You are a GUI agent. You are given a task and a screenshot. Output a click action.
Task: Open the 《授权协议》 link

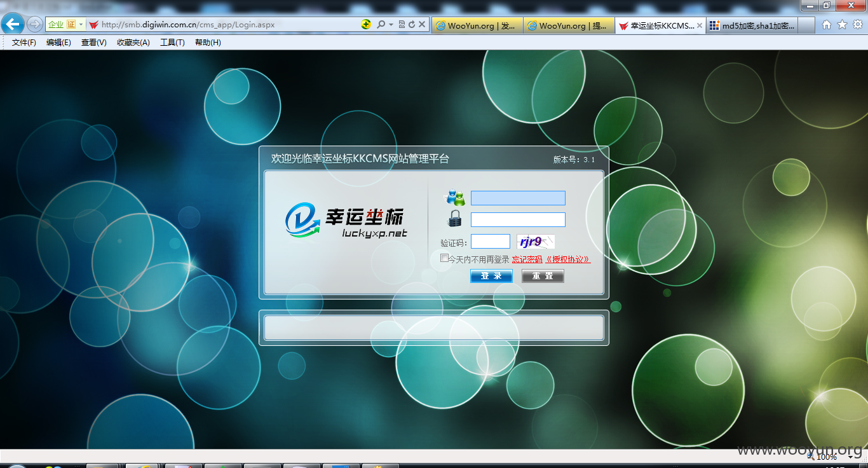567,259
